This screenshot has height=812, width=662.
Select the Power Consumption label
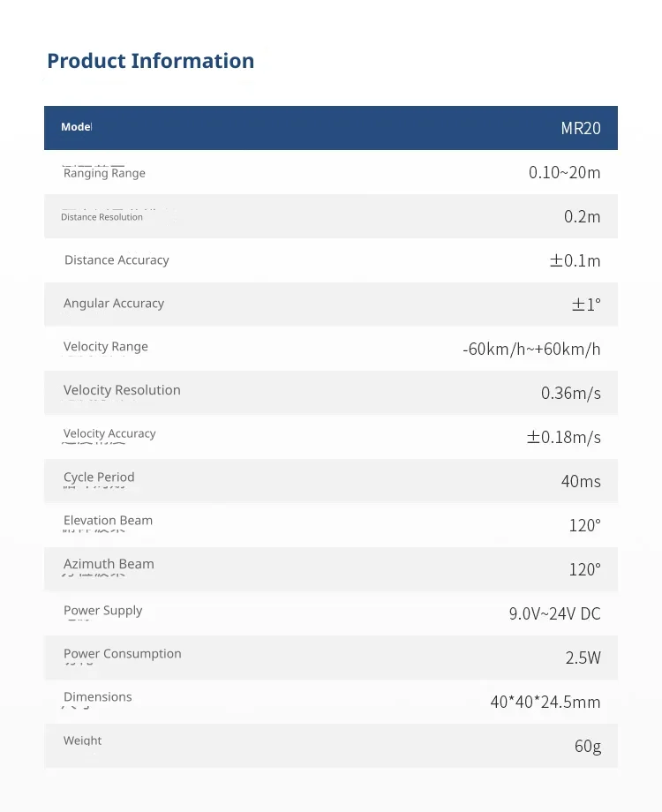pos(122,654)
